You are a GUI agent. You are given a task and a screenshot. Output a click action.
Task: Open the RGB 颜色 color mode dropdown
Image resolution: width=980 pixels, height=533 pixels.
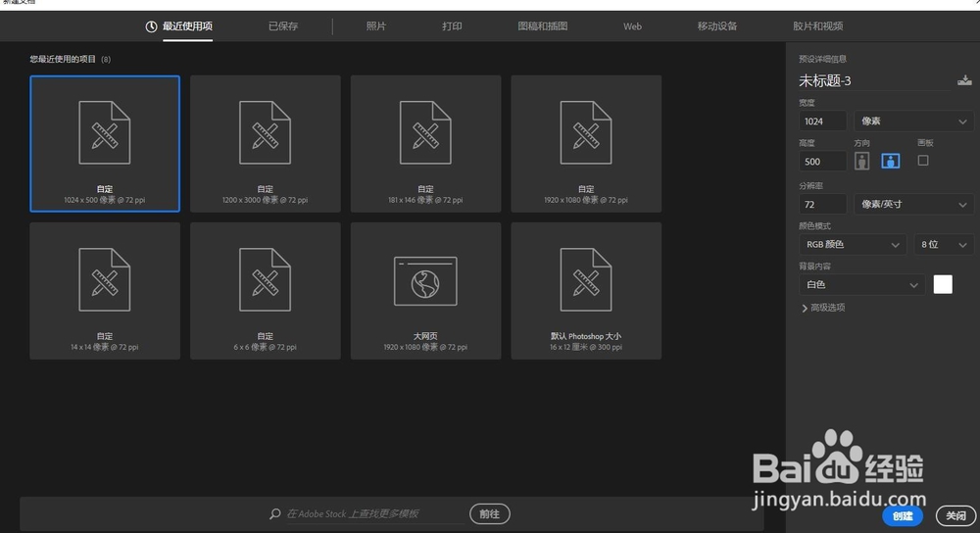click(853, 244)
